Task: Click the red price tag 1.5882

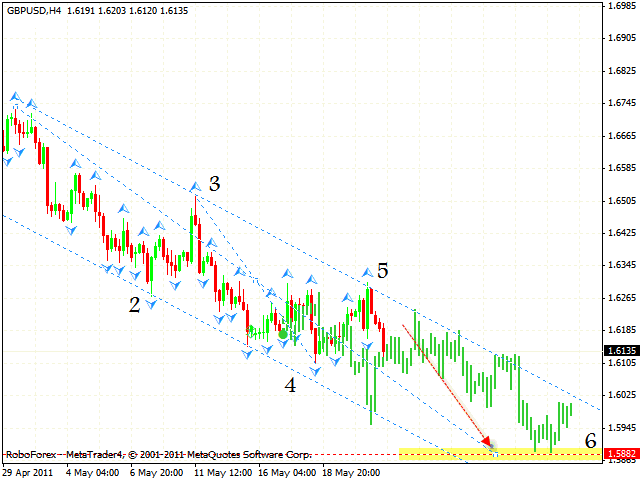Action: click(621, 454)
